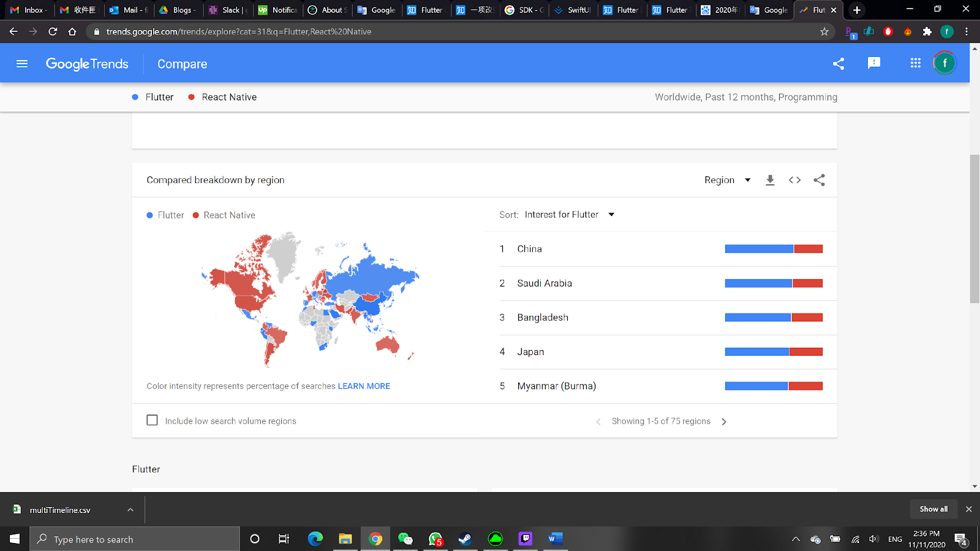980x551 pixels.
Task: Open the Sort: Interest for Flutter dropdown
Action: (570, 215)
